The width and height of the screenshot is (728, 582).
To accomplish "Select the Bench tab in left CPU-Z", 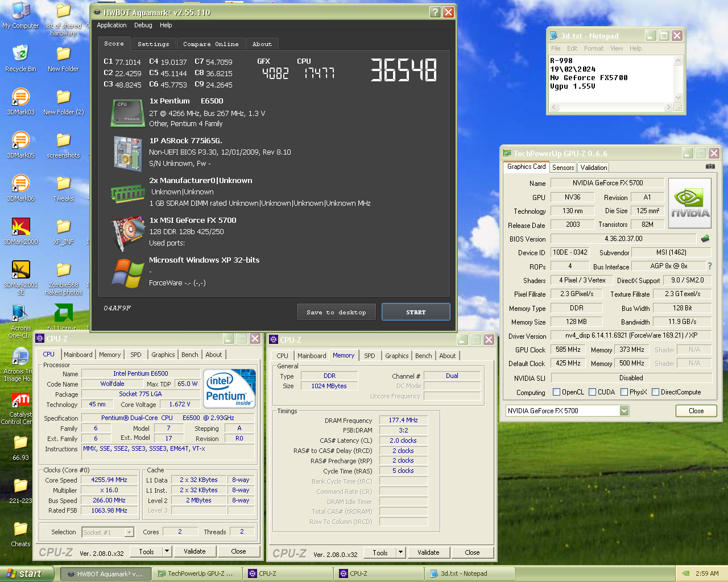I will point(190,355).
